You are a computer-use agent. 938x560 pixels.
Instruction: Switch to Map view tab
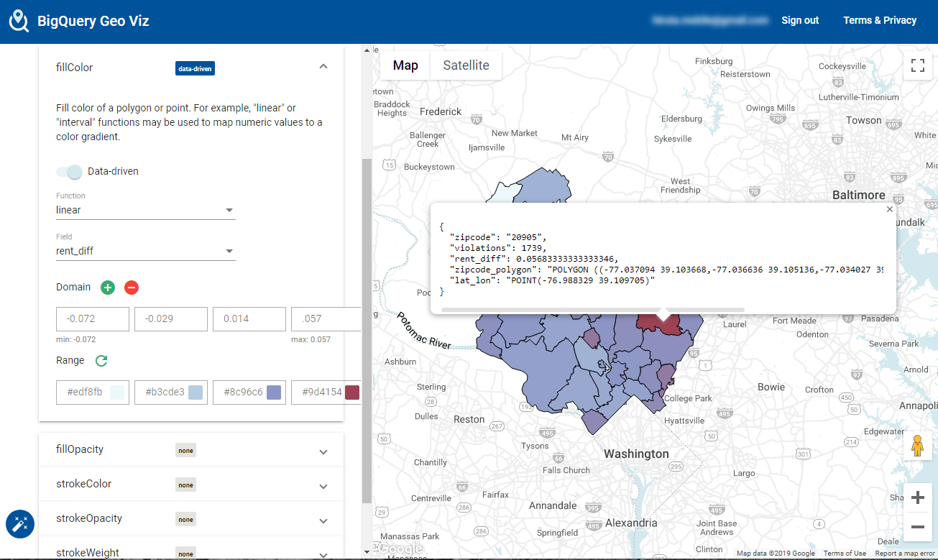tap(405, 65)
